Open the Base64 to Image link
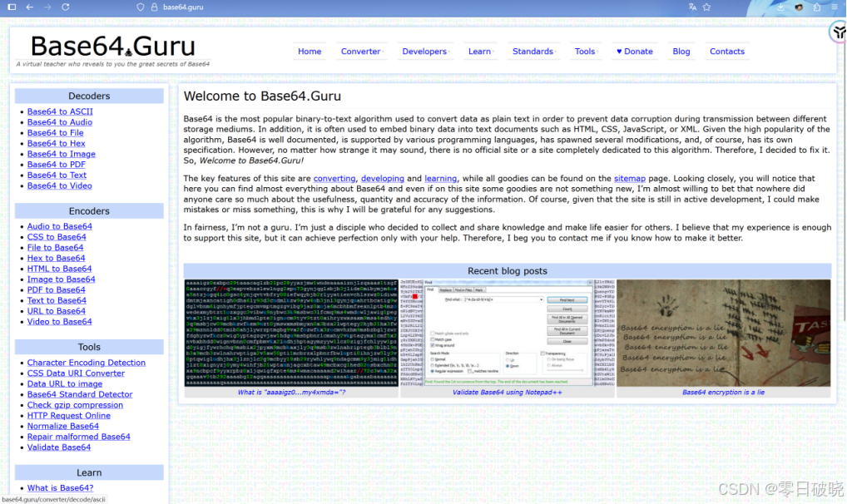847x504 pixels. coord(61,154)
